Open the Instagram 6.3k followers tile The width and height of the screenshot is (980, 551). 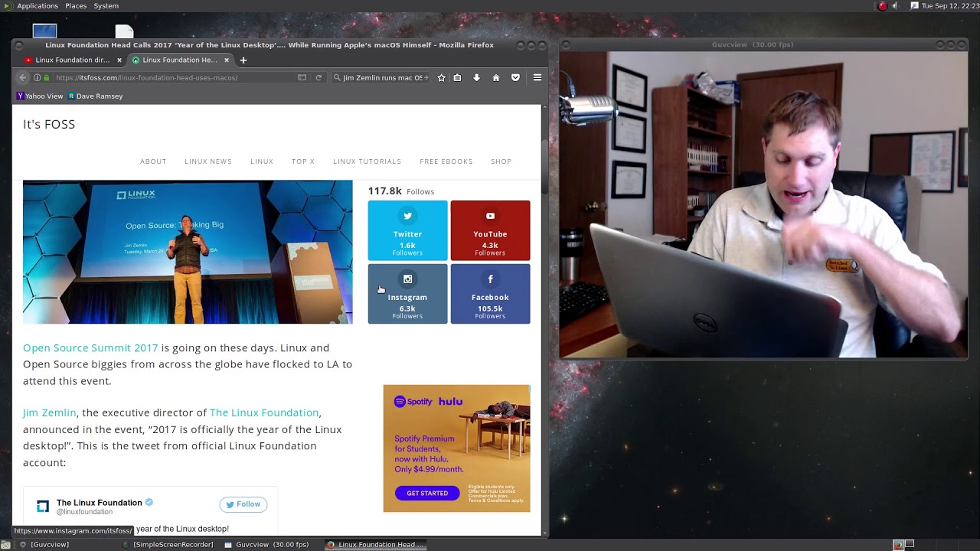click(407, 294)
